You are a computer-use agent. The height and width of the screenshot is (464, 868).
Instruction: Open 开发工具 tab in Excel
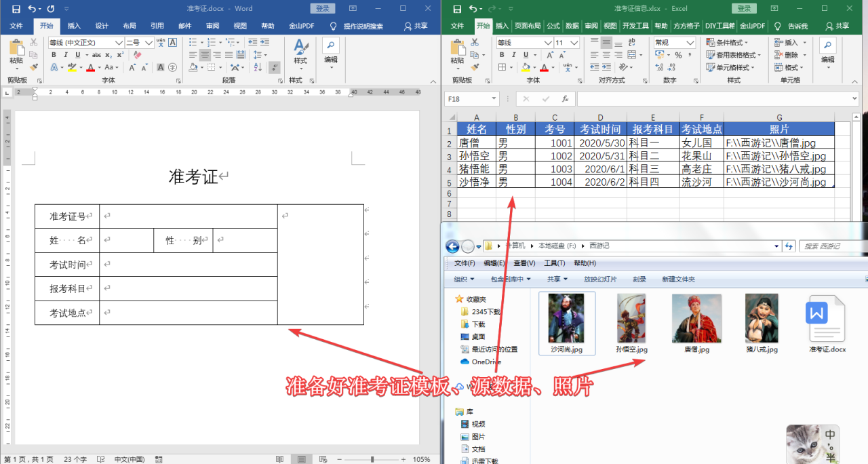click(635, 26)
